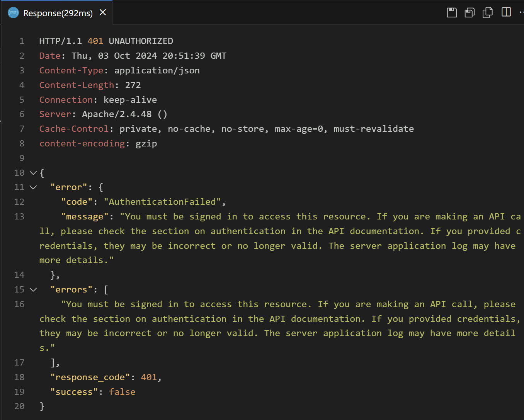Click the 20:51:39 timestamp in Date header
The height and width of the screenshot is (420, 524).
point(184,56)
